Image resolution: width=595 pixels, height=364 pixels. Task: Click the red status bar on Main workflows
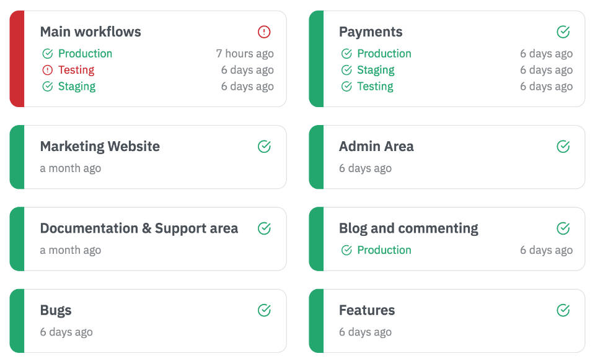pos(17,59)
